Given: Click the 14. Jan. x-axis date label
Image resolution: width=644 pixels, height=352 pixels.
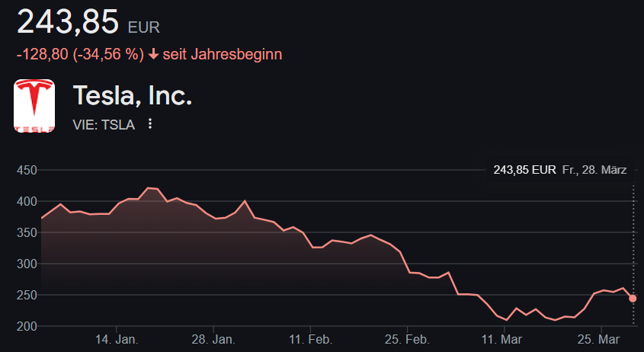Looking at the screenshot, I should [117, 340].
